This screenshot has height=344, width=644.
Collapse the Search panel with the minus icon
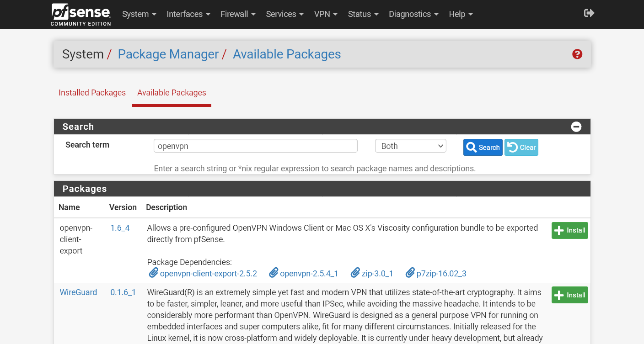[576, 127]
